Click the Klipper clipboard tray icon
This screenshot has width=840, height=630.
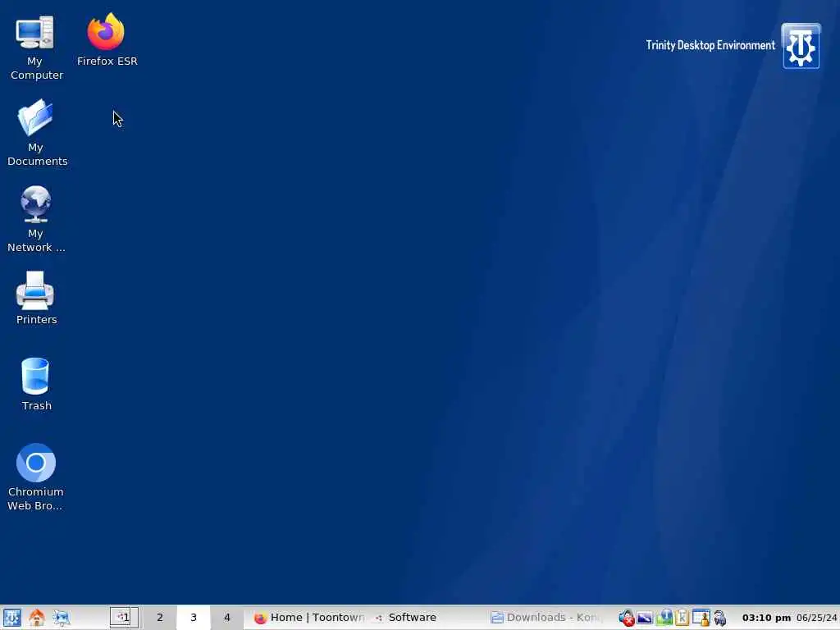point(682,618)
